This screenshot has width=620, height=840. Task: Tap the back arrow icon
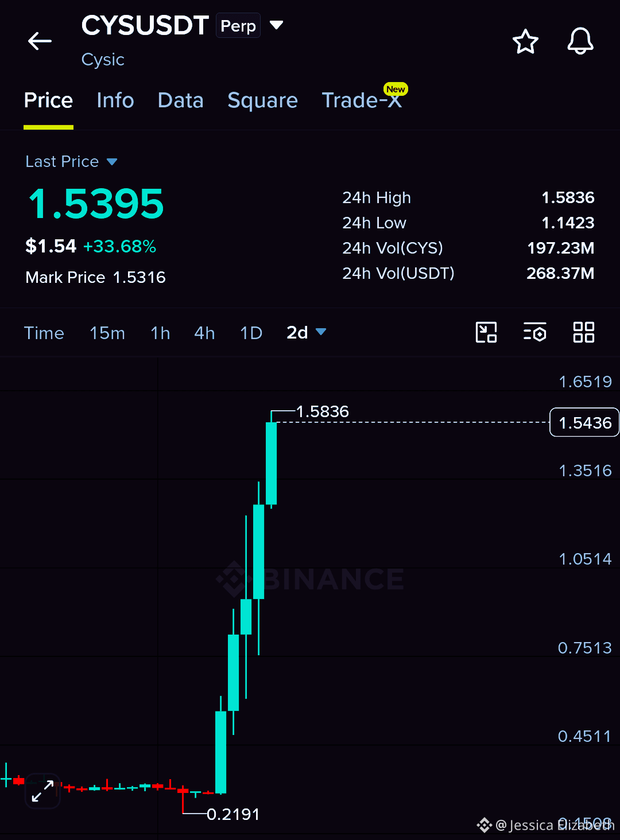pyautogui.click(x=40, y=41)
